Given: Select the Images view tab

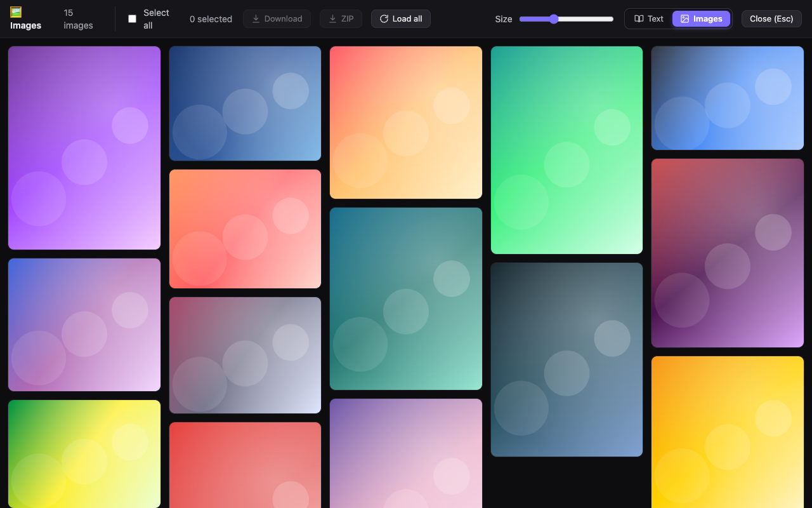Looking at the screenshot, I should [x=701, y=19].
